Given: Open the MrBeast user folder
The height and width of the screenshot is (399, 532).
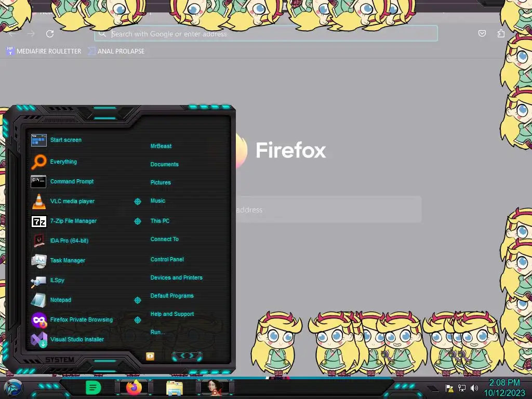Looking at the screenshot, I should (x=161, y=146).
